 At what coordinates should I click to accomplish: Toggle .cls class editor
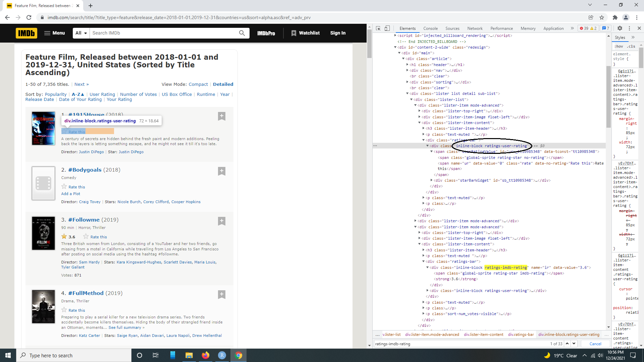pyautogui.click(x=631, y=46)
